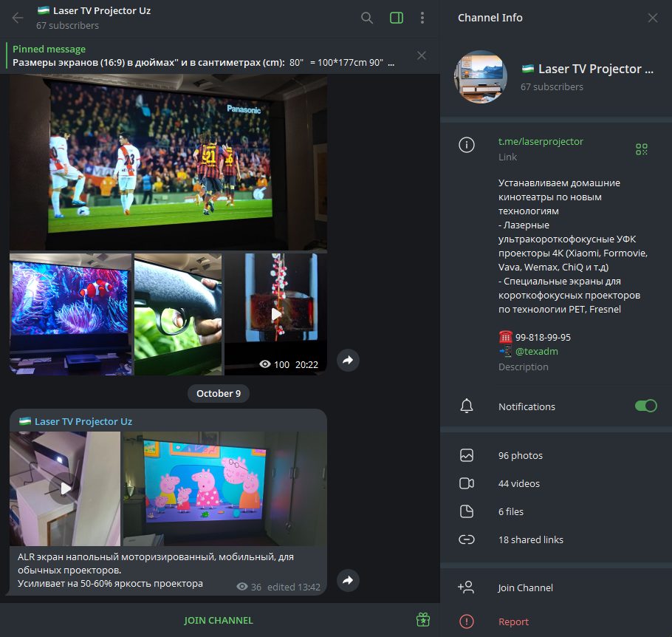Open search in the channel
672x637 pixels.
pyautogui.click(x=367, y=18)
